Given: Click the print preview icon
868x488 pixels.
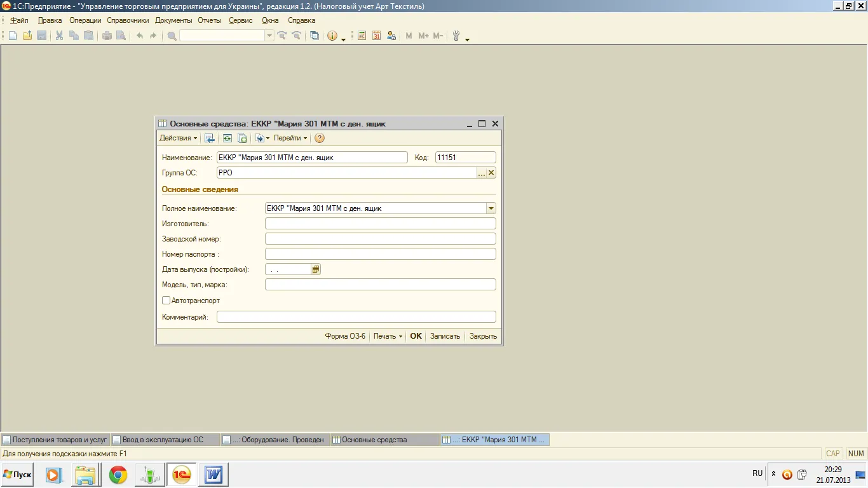Looking at the screenshot, I should click(121, 36).
